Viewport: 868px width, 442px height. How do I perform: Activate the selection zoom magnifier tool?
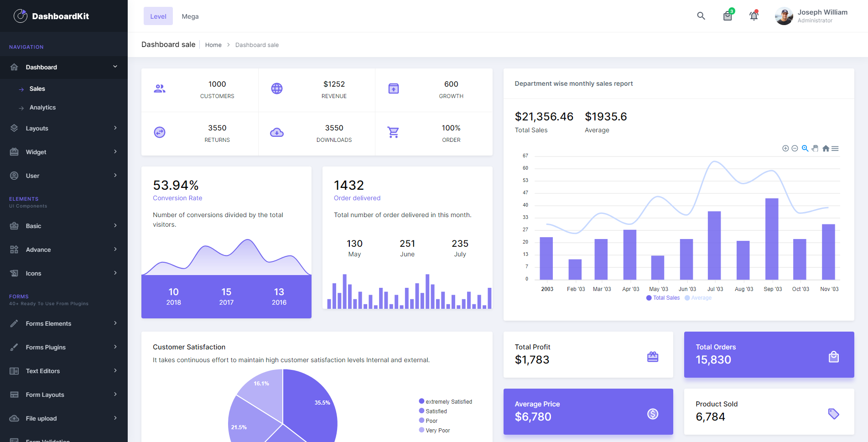[805, 148]
